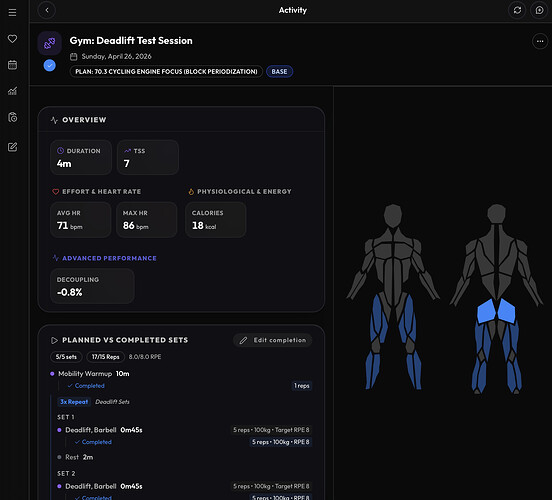The image size is (552, 500).
Task: Click the 17/15 Reps pill
Action: tap(106, 357)
